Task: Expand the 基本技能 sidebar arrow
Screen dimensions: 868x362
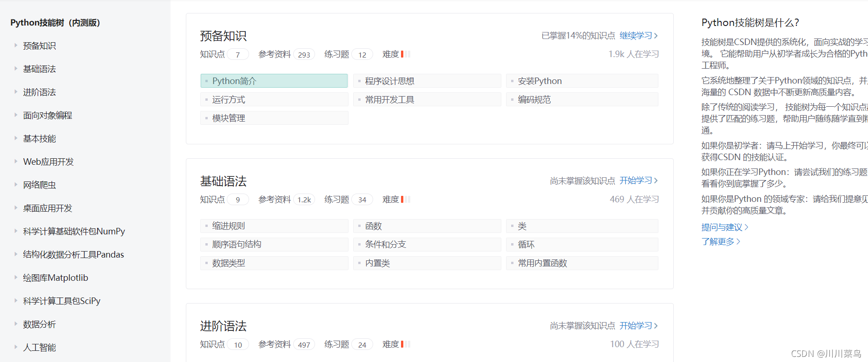Action: 16,138
